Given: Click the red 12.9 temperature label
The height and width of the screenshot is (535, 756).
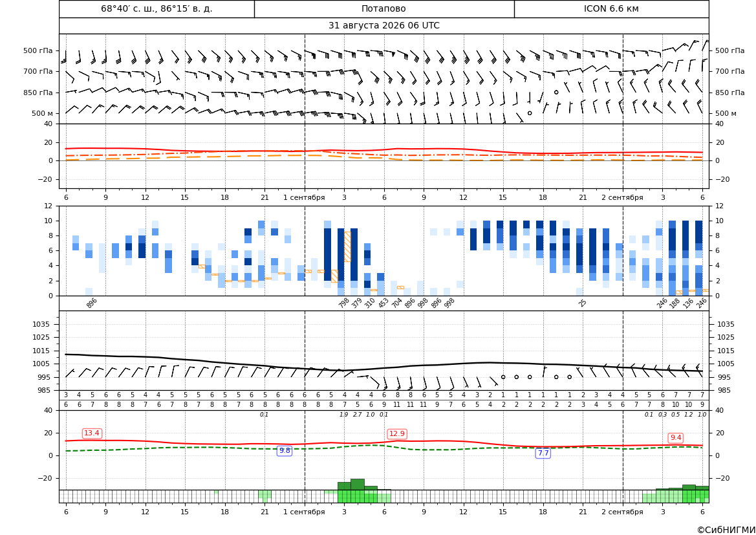Looking at the screenshot, I should pos(397,433).
